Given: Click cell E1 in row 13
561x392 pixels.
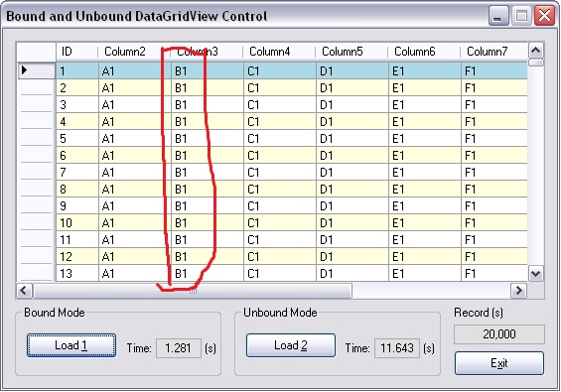Looking at the screenshot, I should [425, 273].
